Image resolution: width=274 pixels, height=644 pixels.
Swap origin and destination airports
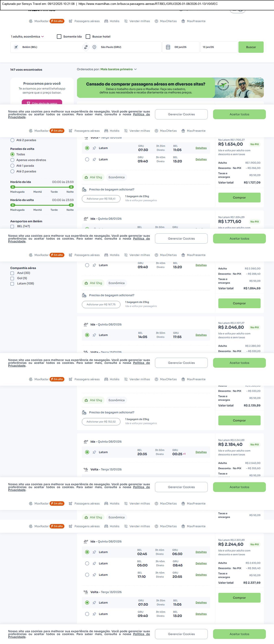86,47
